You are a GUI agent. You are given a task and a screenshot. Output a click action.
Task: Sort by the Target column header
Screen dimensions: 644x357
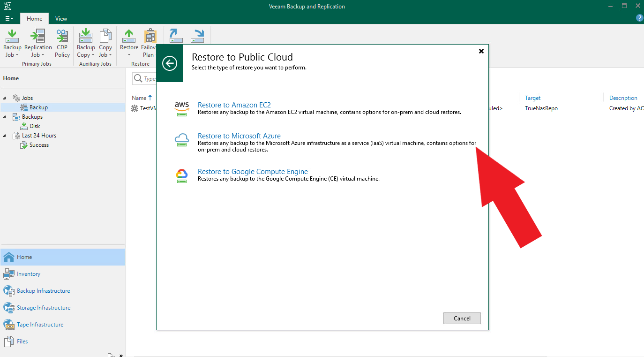(x=533, y=98)
